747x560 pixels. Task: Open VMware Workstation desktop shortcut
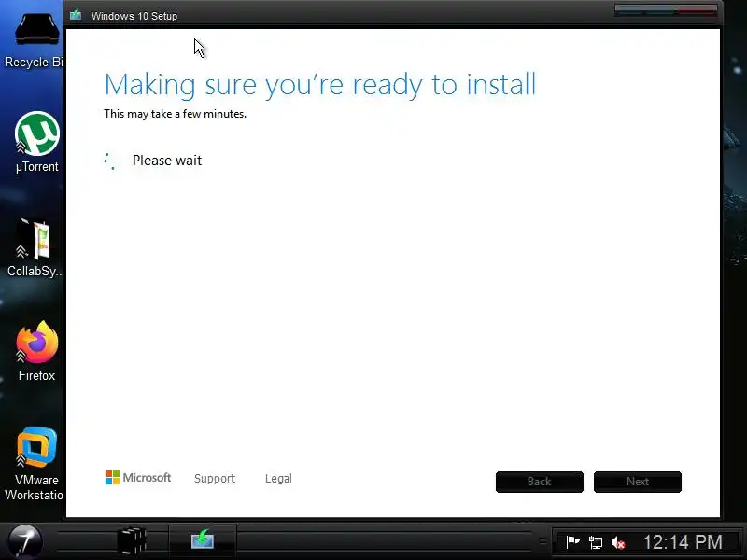point(35,463)
